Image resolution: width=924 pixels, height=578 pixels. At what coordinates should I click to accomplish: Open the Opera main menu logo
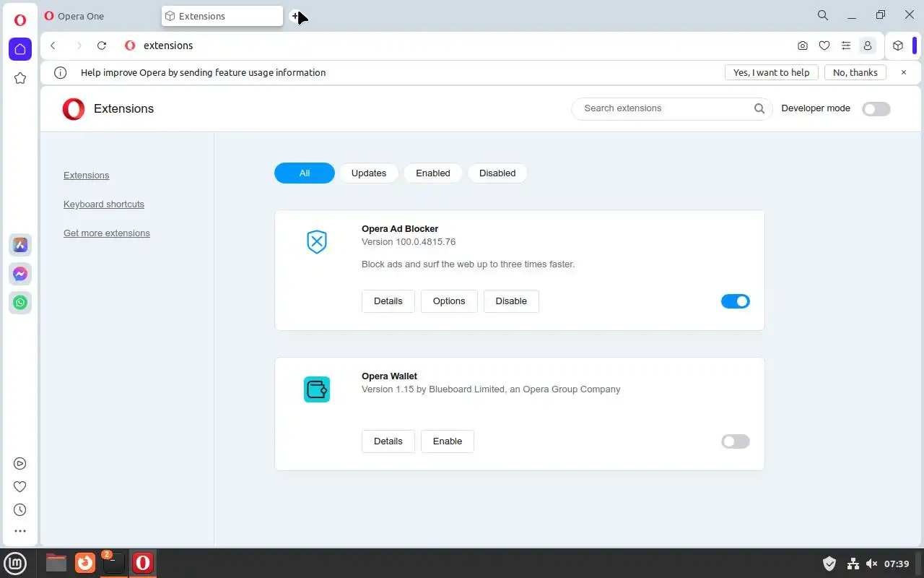coord(20,20)
